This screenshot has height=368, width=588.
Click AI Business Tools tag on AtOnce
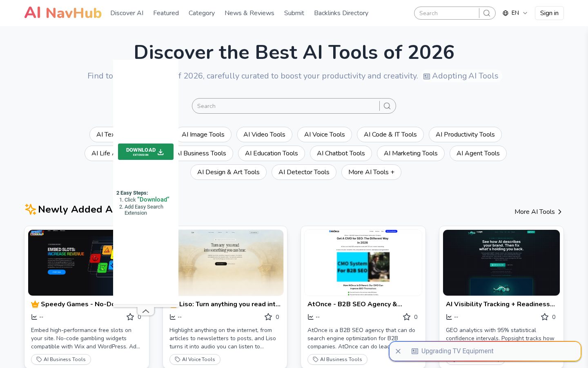(337, 359)
